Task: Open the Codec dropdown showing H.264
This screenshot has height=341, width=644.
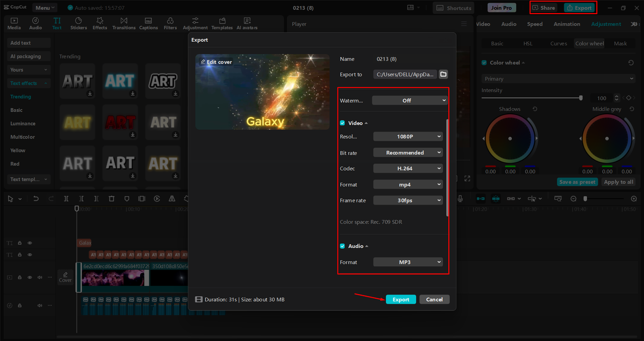Action: [x=408, y=168]
